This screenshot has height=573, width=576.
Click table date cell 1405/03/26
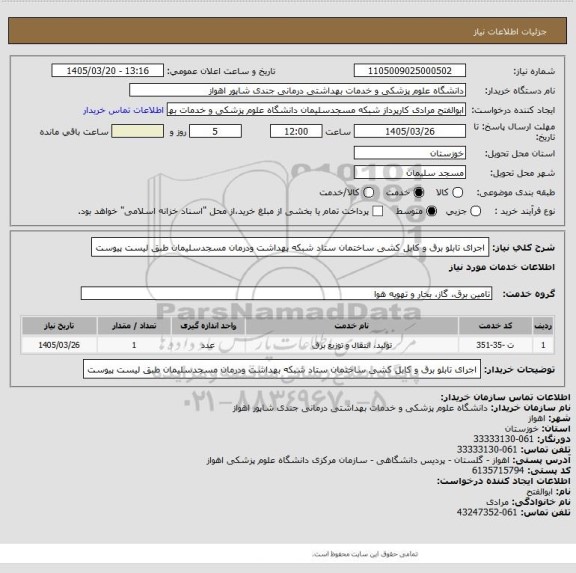[x=59, y=345]
